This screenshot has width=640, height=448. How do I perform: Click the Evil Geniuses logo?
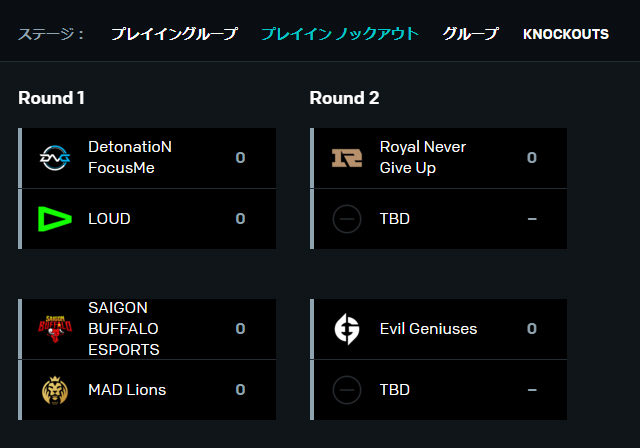coord(347,329)
